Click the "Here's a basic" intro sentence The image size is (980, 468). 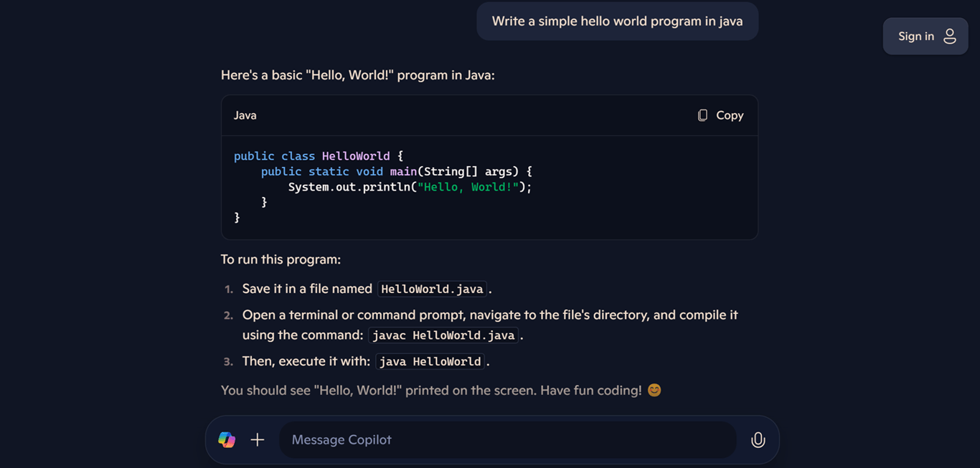[x=357, y=75]
